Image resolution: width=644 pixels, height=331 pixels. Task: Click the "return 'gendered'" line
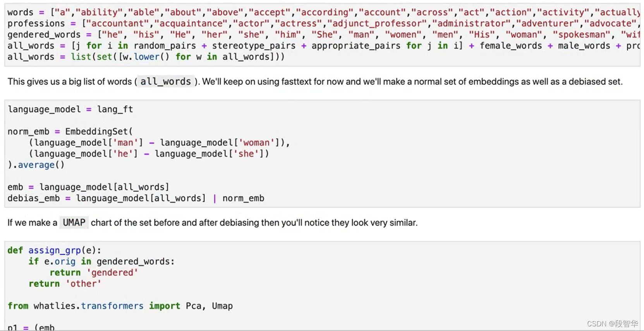(x=94, y=273)
